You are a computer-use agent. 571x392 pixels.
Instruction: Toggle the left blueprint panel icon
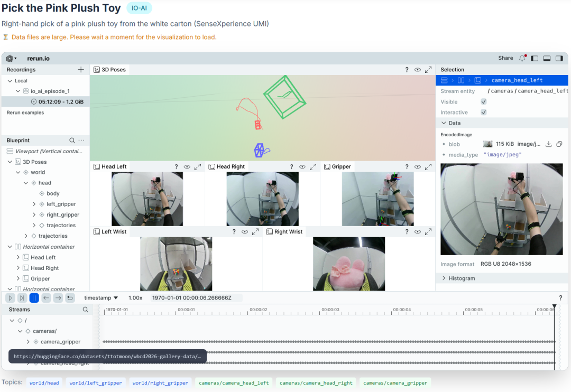(x=535, y=58)
